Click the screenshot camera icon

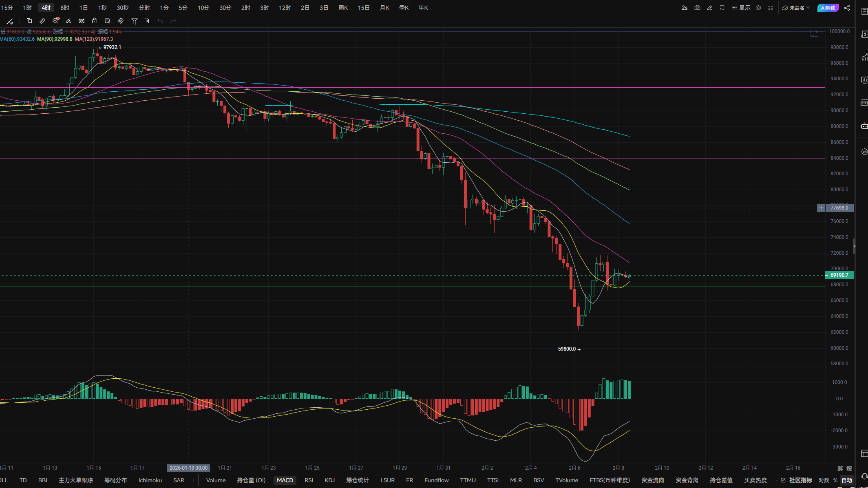[697, 8]
